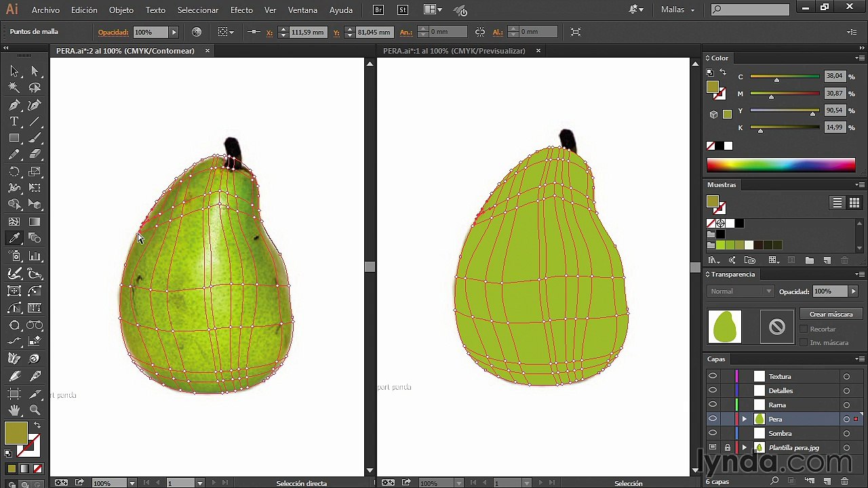Show swatches thumbnail view in Muestras panel
This screenshot has width=868, height=488.
coord(854,203)
